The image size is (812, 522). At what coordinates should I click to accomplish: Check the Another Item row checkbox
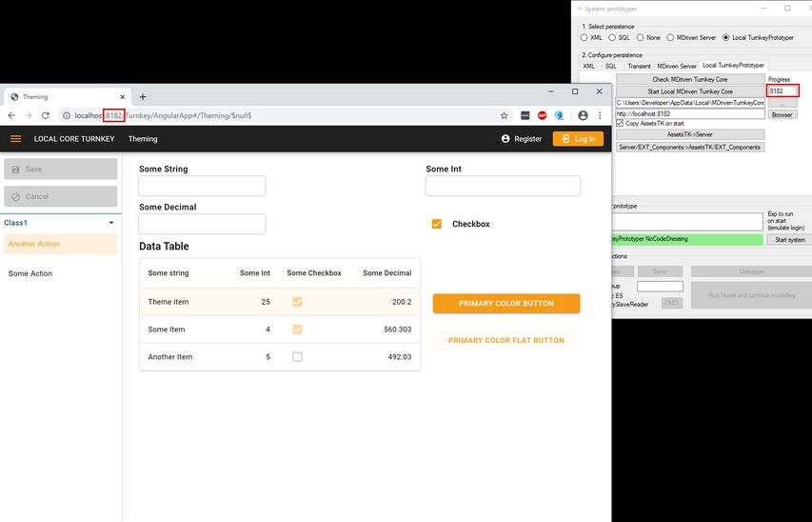click(x=298, y=357)
